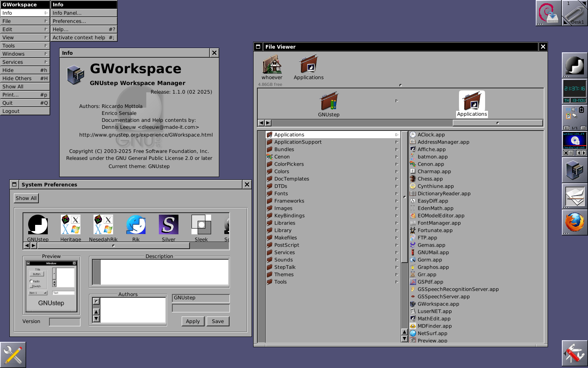Expand the Fonts folder
Viewport: 588px width, 368px height.
332,193
